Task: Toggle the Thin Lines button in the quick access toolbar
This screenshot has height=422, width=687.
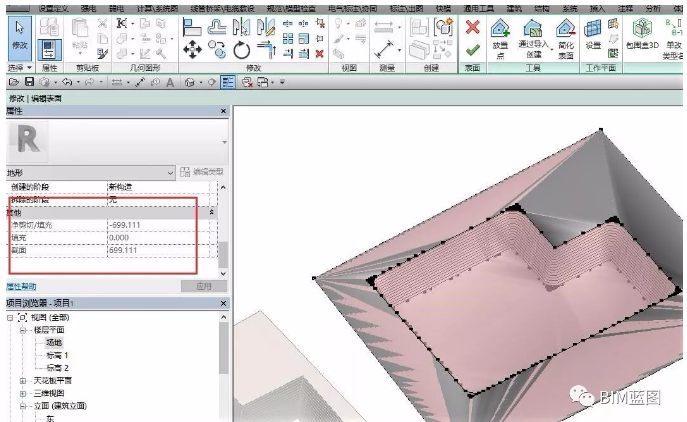Action: coord(228,82)
